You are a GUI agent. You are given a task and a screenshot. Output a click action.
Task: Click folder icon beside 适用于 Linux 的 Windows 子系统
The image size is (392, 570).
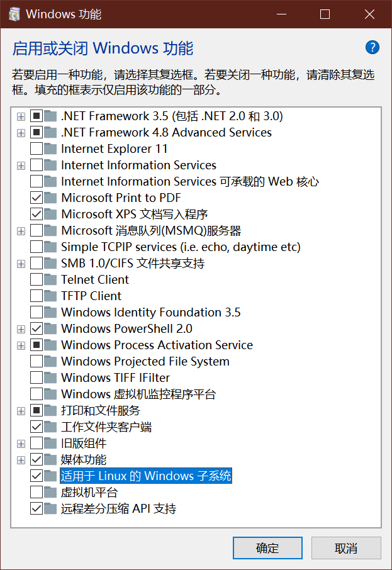coord(50,476)
